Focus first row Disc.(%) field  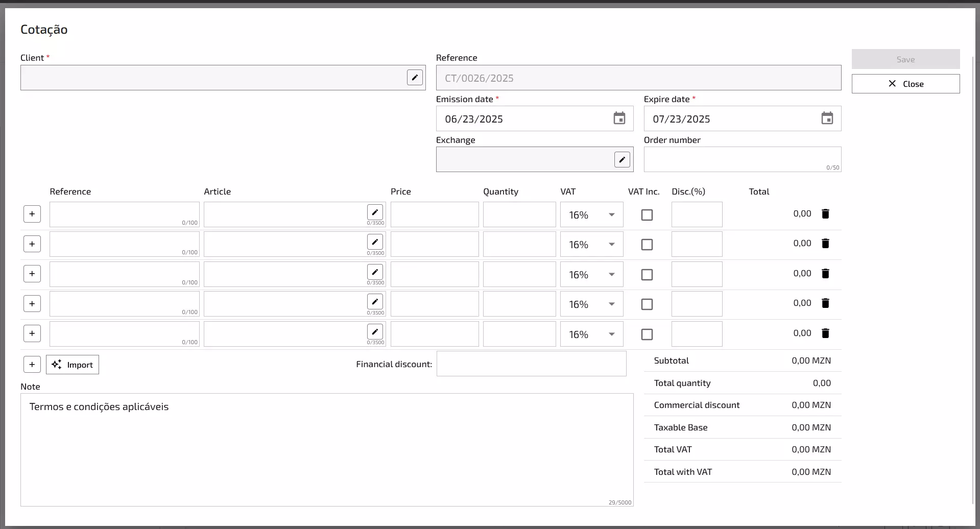(697, 214)
